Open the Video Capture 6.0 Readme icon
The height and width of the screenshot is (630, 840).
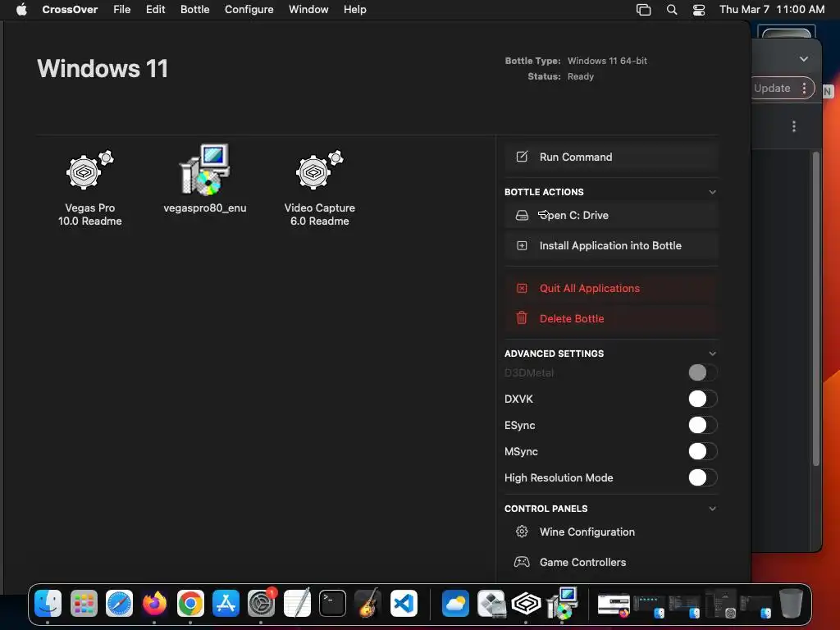coord(319,171)
